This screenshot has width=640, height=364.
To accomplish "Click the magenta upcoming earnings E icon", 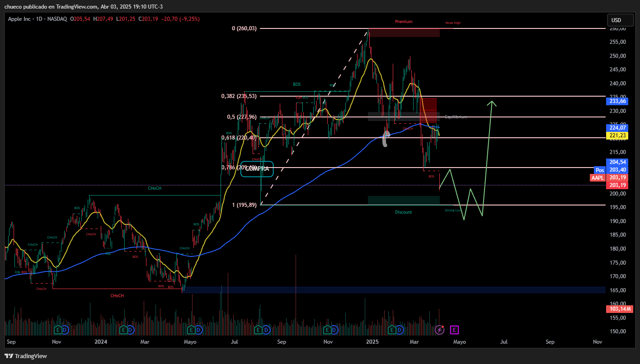I will coord(454,330).
